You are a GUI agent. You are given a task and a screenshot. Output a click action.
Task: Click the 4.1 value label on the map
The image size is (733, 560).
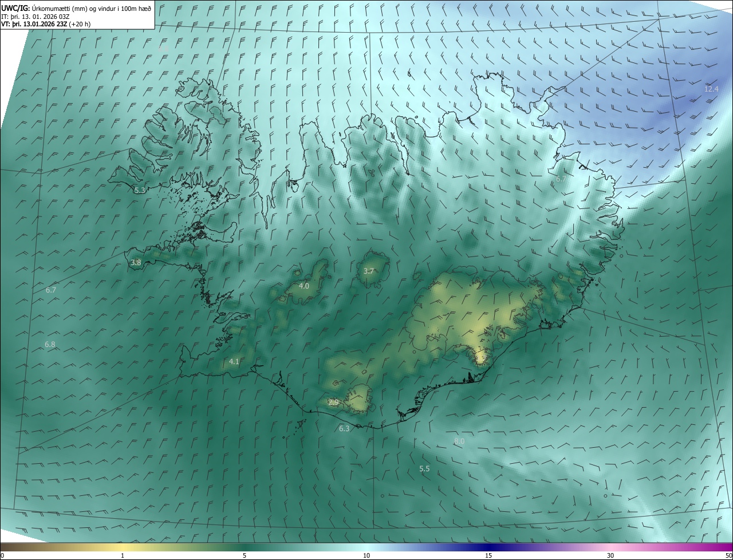tap(234, 361)
